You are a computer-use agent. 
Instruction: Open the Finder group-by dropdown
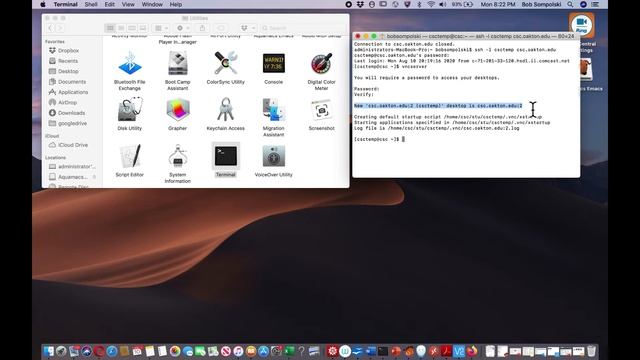161,28
